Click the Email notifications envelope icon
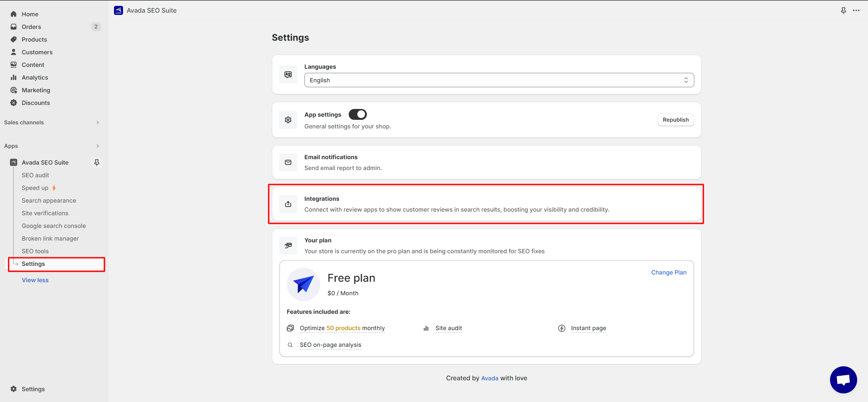868x402 pixels. (x=288, y=162)
